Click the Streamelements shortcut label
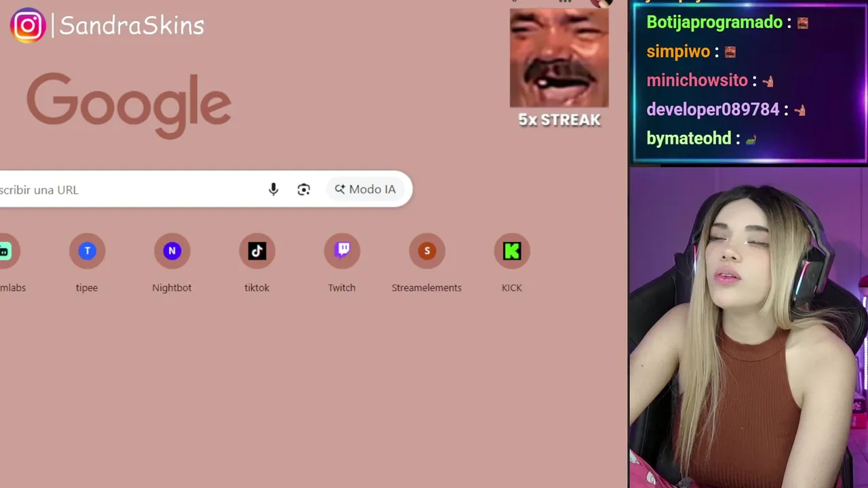Screen dimensions: 868x488 [x=427, y=287]
